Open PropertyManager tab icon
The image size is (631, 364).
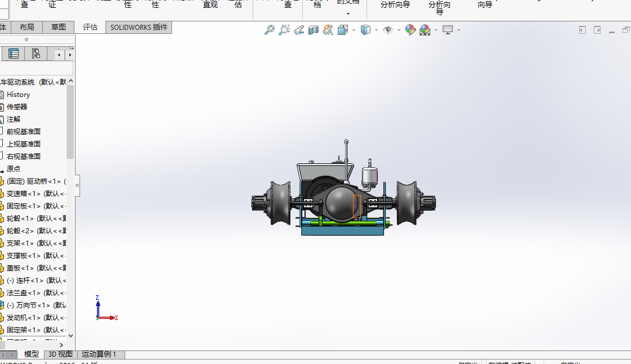pos(14,54)
